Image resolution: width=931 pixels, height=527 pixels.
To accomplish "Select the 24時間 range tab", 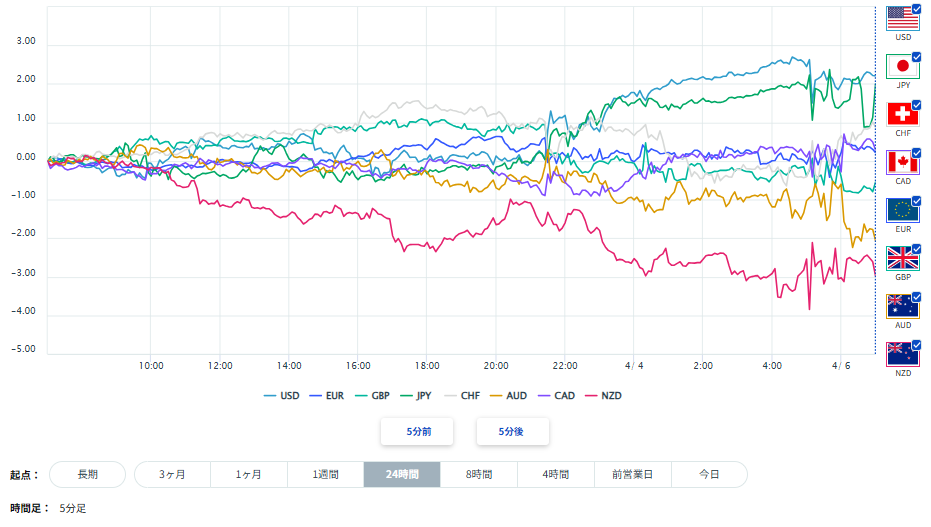I will tap(402, 474).
